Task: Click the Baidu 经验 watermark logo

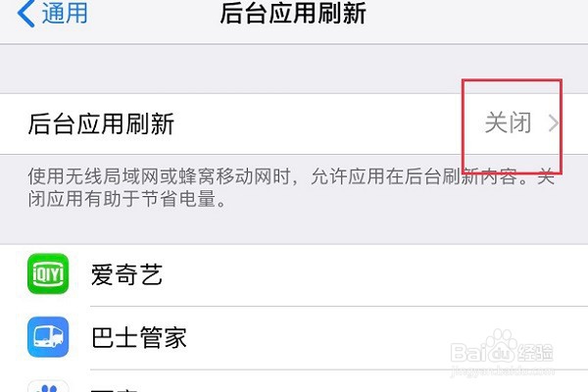Action: click(x=502, y=348)
